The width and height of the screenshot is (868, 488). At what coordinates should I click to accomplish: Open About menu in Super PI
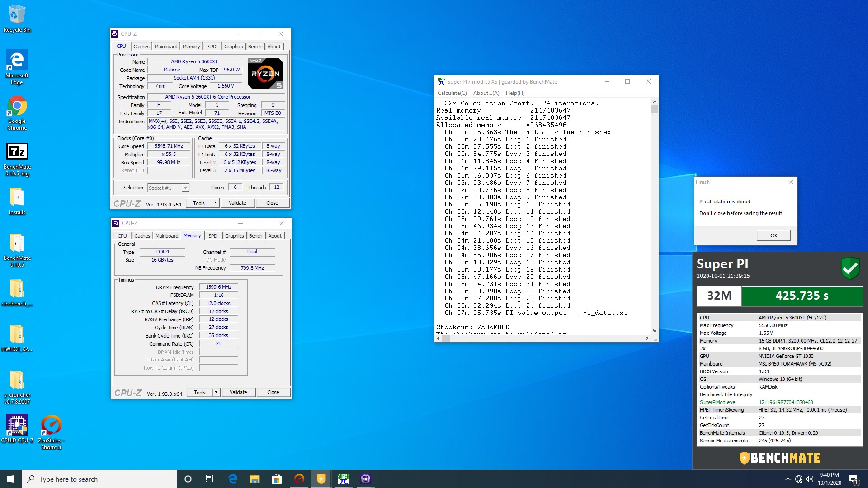tap(486, 93)
